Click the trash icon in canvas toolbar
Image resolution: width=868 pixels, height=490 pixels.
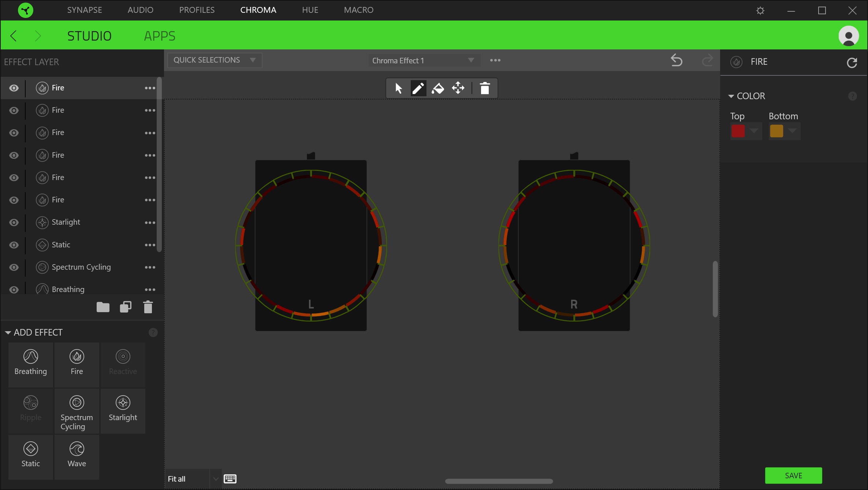click(485, 88)
